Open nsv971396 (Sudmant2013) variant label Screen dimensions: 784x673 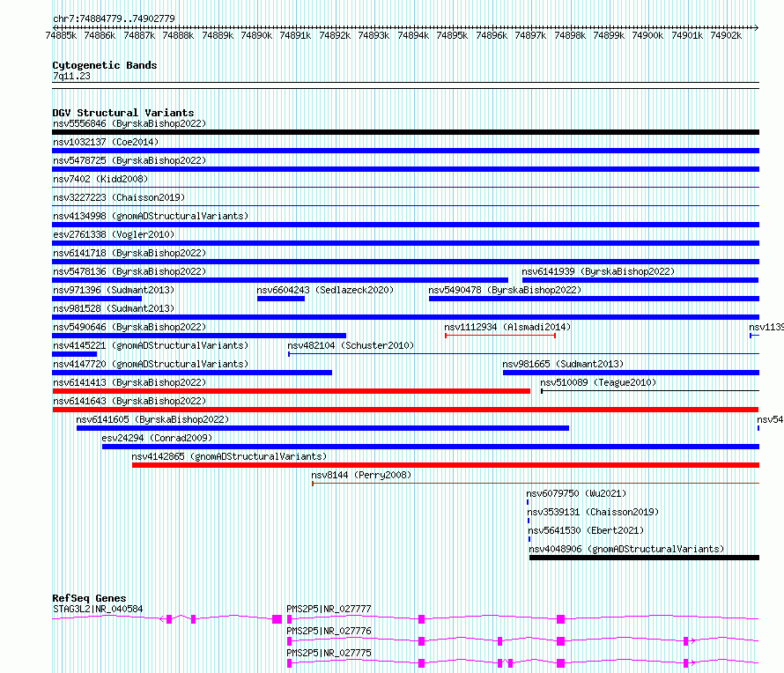[114, 290]
